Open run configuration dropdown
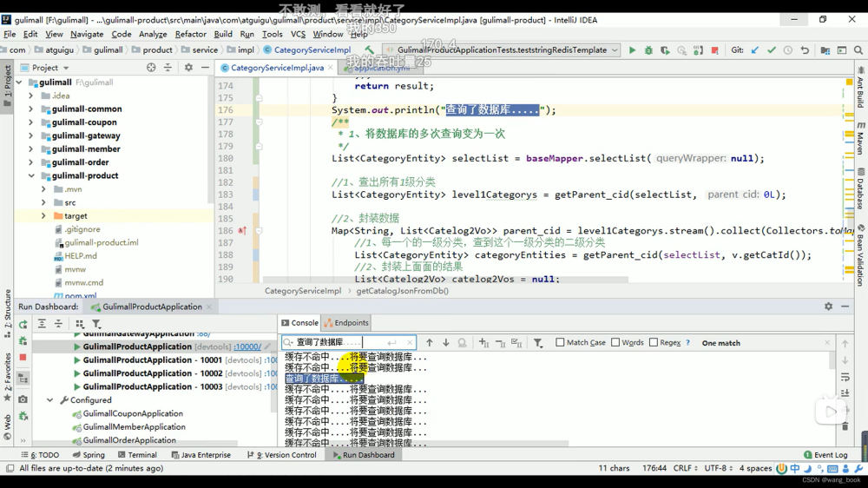Screen dimensions: 868x488 click(x=615, y=49)
